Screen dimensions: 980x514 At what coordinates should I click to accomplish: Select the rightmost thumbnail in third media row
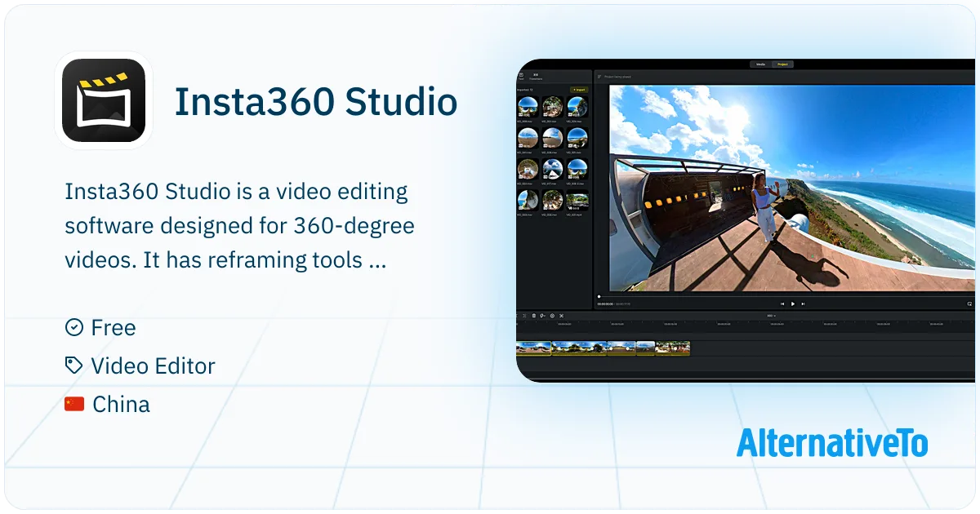(577, 167)
